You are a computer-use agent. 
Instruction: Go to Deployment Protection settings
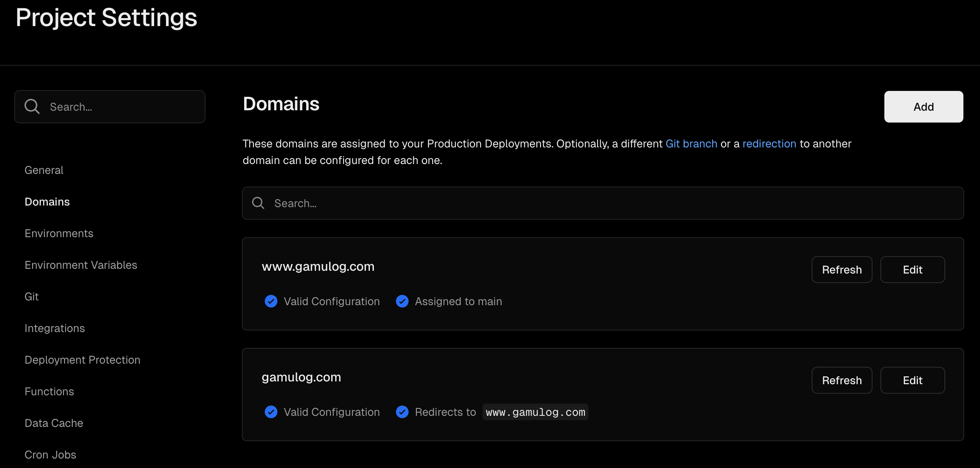[x=83, y=360]
